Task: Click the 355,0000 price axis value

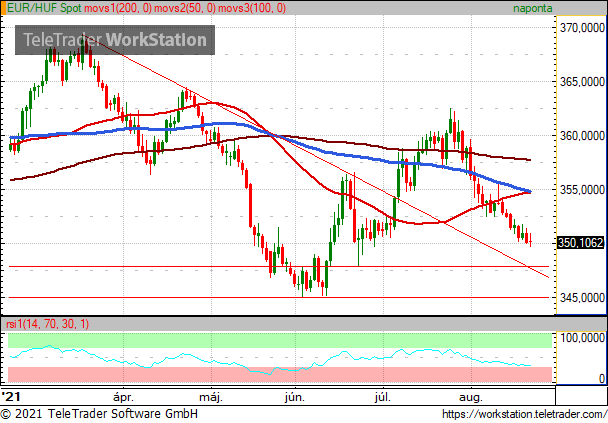Action: pos(582,190)
